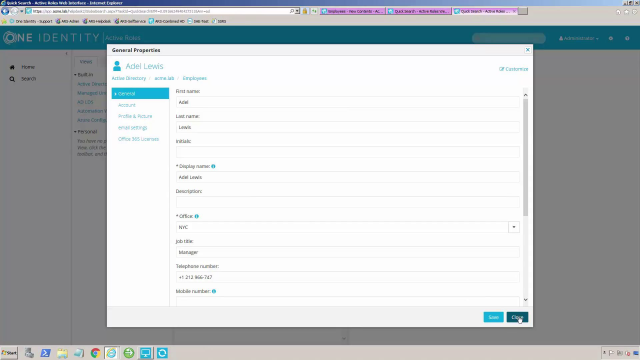Open the Views tab behind the dialog
This screenshot has height=360, width=640.
[86, 62]
